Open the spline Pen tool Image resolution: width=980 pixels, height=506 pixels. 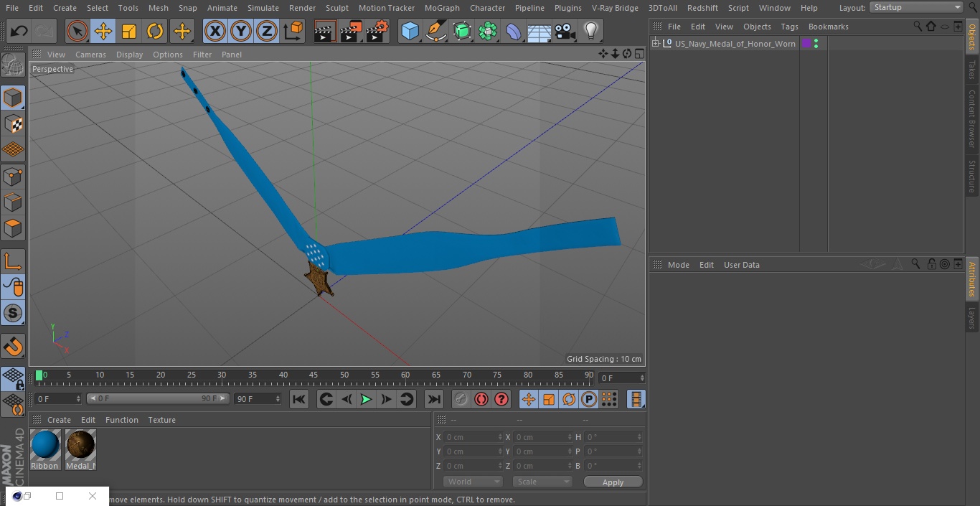(435, 32)
